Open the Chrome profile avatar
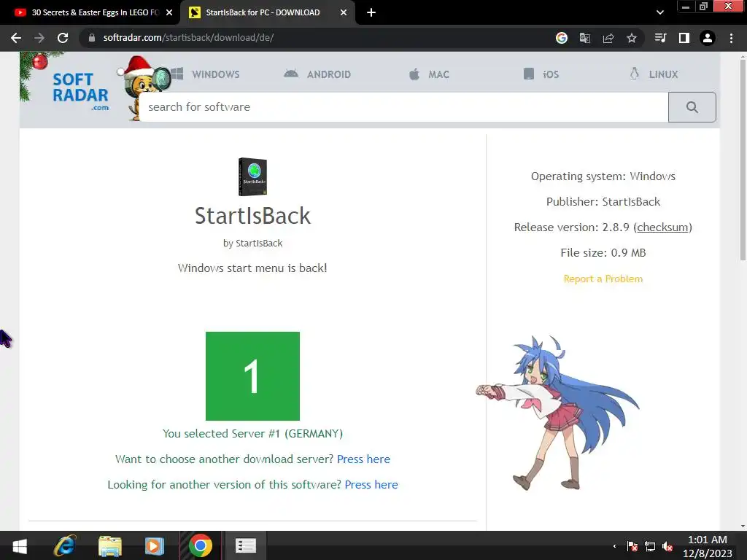The width and height of the screenshot is (747, 560). 708,38
